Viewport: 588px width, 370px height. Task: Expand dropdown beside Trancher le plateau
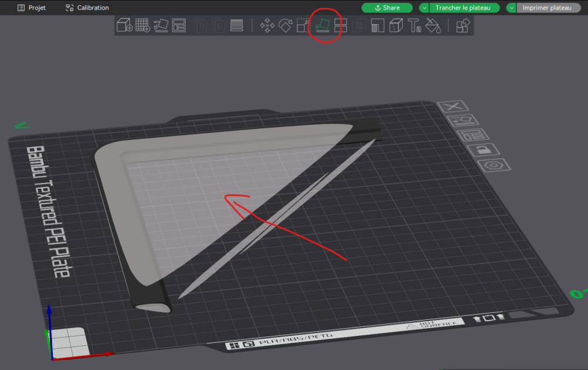point(424,8)
